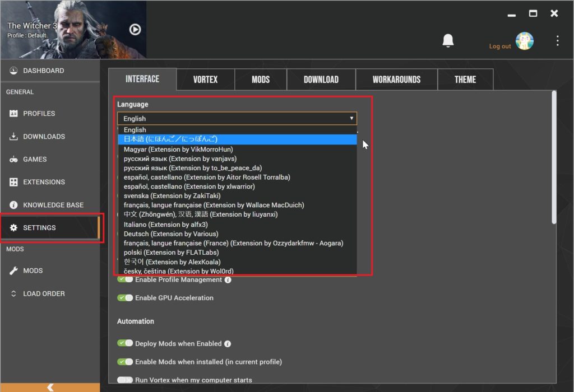This screenshot has height=392, width=574.
Task: Choose polski (Extension by FLATLabs) option
Action: 171,253
